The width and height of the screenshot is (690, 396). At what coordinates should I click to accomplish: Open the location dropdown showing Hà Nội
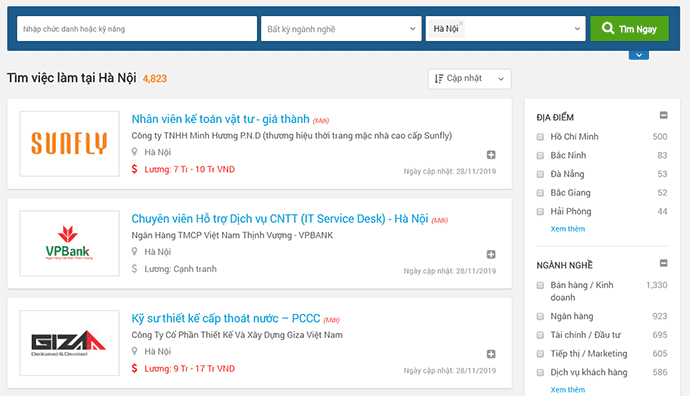tap(506, 29)
